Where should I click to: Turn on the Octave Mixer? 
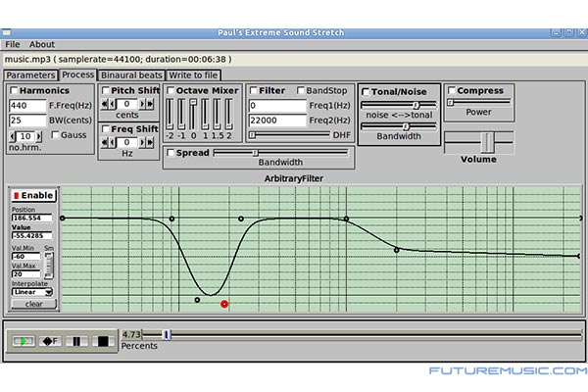(x=171, y=90)
